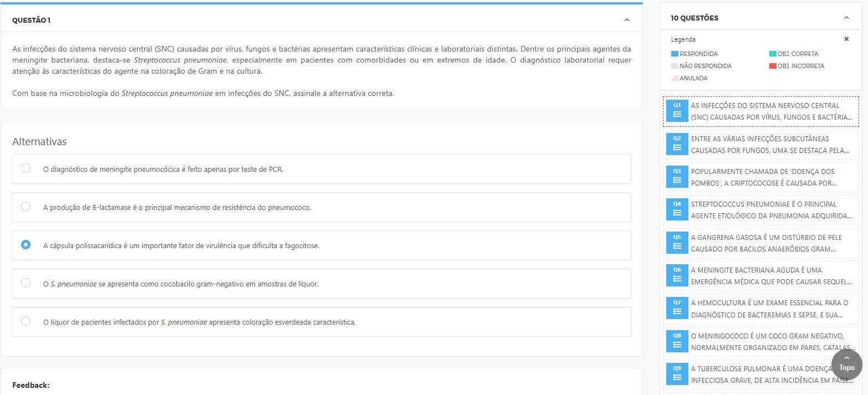Jump to question Q4 via icon
Image resolution: width=868 pixels, height=395 pixels.
[677, 209]
